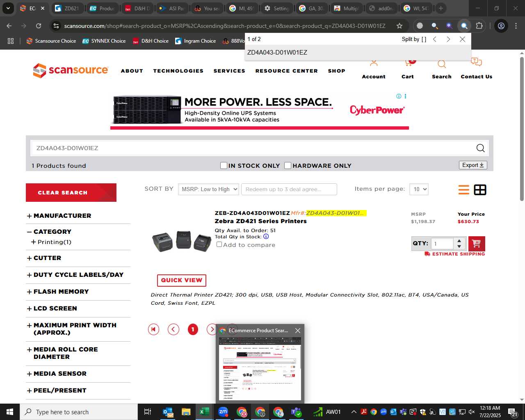This screenshot has height=420, width=525.
Task: Open the Sort By MSRP dropdown
Action: pos(208,189)
